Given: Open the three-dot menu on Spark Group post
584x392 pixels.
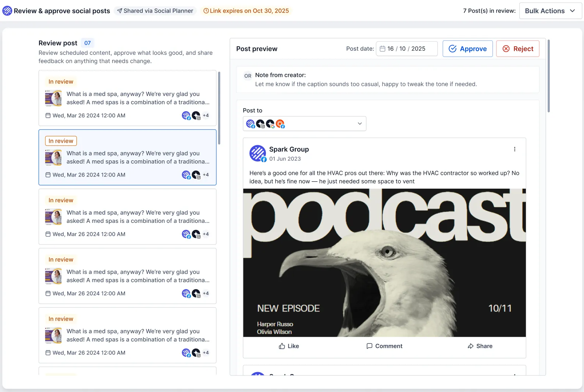Looking at the screenshot, I should [514, 149].
